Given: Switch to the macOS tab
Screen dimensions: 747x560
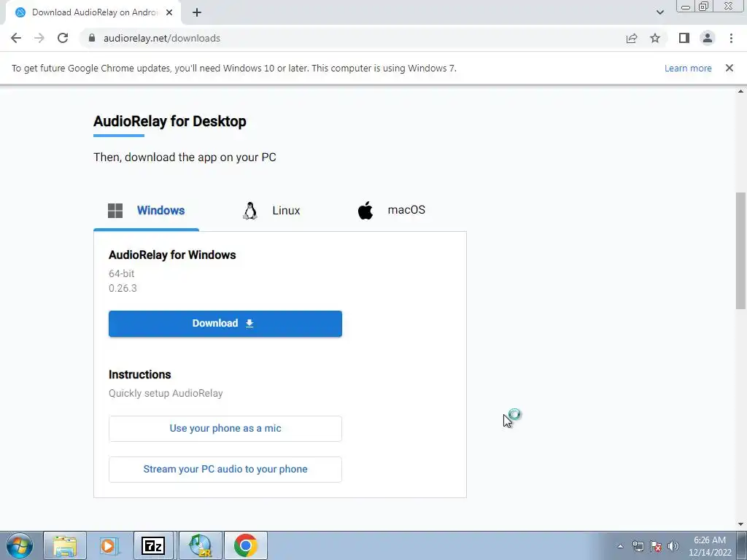Looking at the screenshot, I should pyautogui.click(x=391, y=211).
